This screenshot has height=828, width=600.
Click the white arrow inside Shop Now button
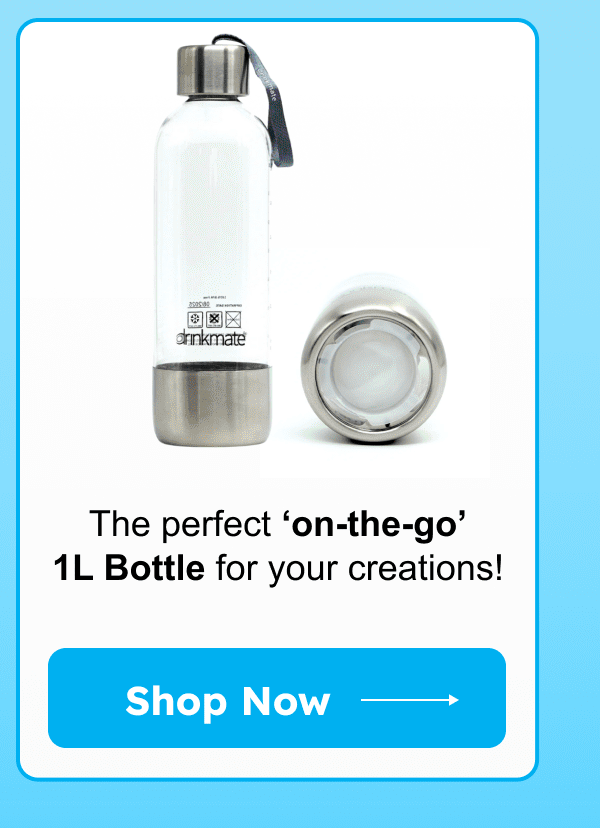pyautogui.click(x=410, y=700)
